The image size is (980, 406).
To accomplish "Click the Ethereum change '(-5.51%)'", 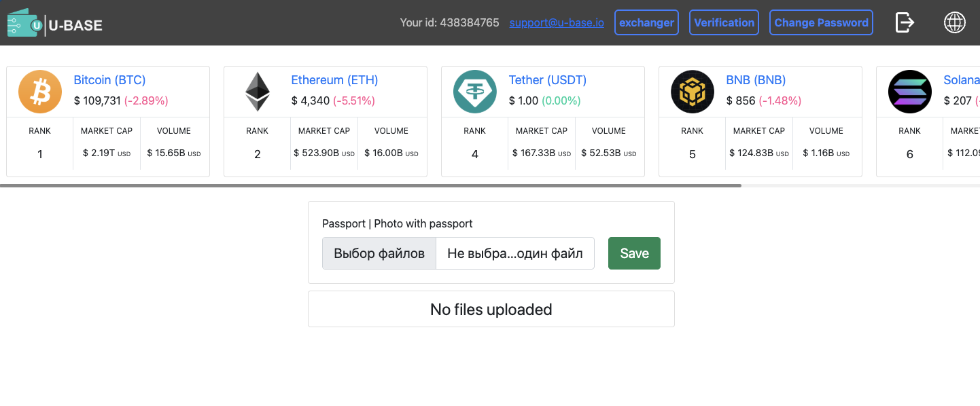I will tap(354, 100).
